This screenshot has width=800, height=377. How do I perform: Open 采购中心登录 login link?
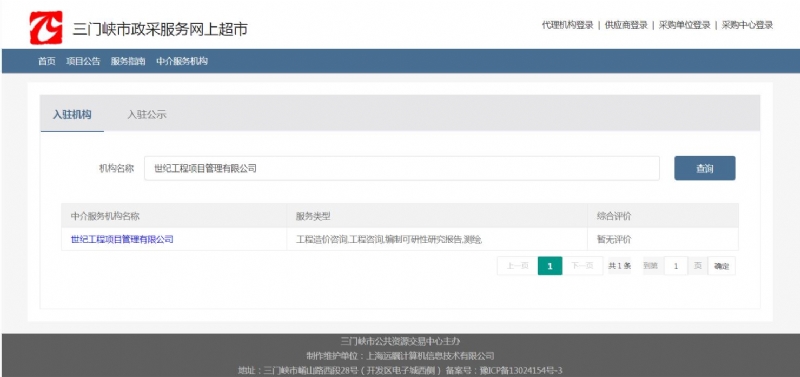(747, 25)
